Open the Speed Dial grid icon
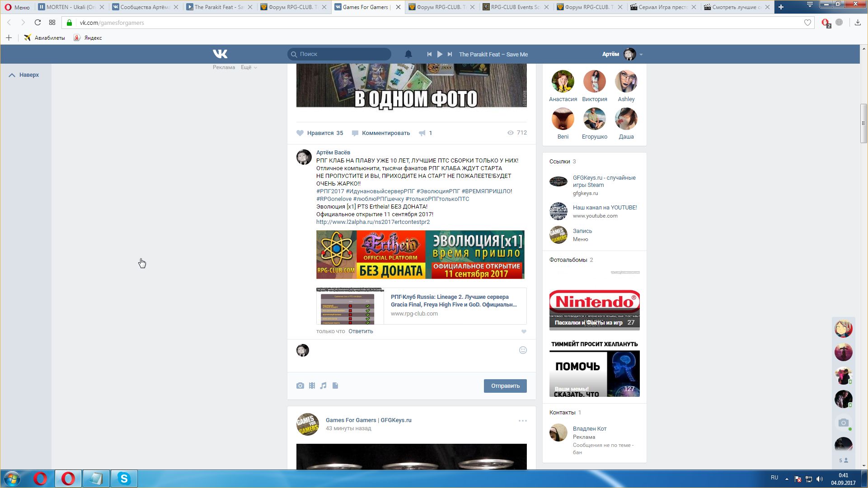The height and width of the screenshot is (488, 868). [x=52, y=23]
